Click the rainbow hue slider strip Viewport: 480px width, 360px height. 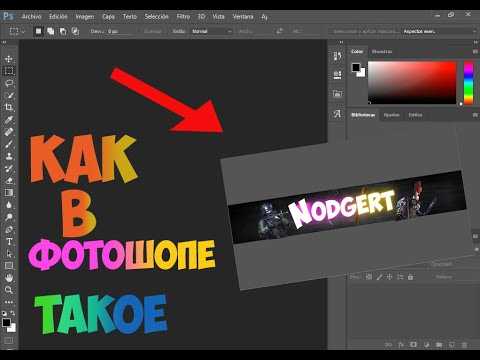469,83
